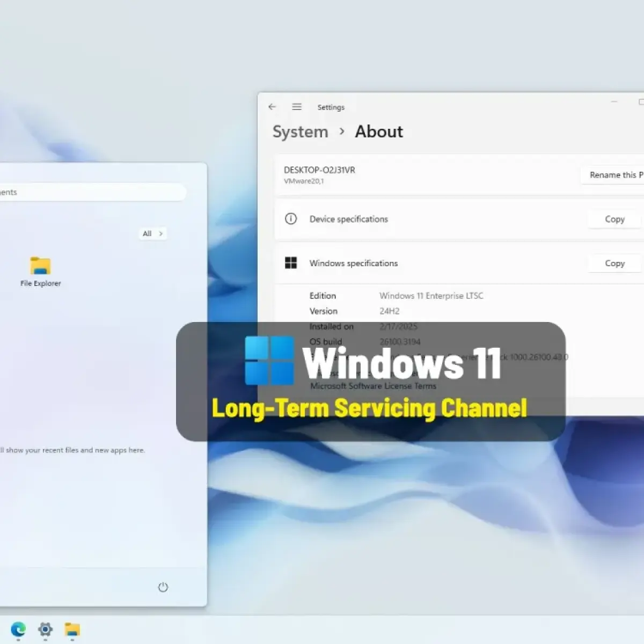
Task: Copy the Windows specifications
Action: [614, 263]
